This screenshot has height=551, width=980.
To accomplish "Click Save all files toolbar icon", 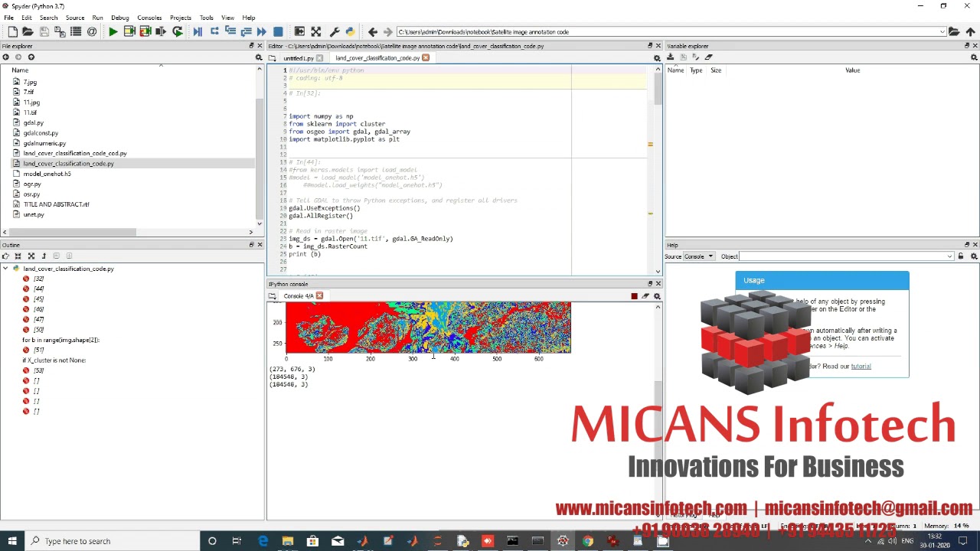I will pos(60,31).
